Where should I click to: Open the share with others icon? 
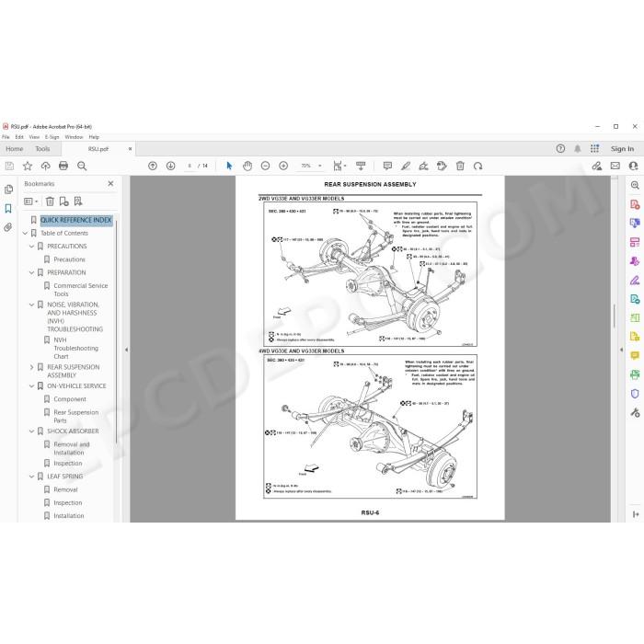(633, 166)
